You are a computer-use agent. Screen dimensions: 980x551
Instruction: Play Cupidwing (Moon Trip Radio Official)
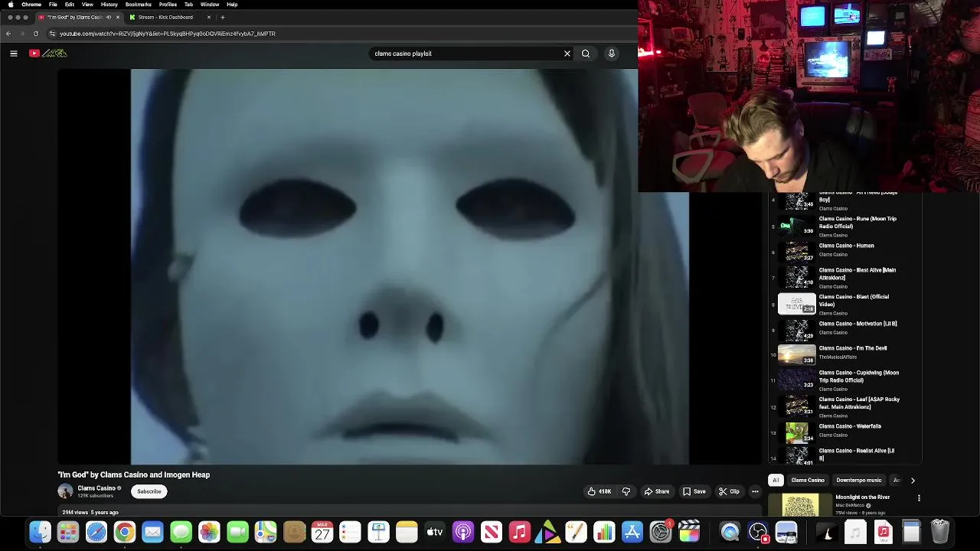[x=846, y=380]
